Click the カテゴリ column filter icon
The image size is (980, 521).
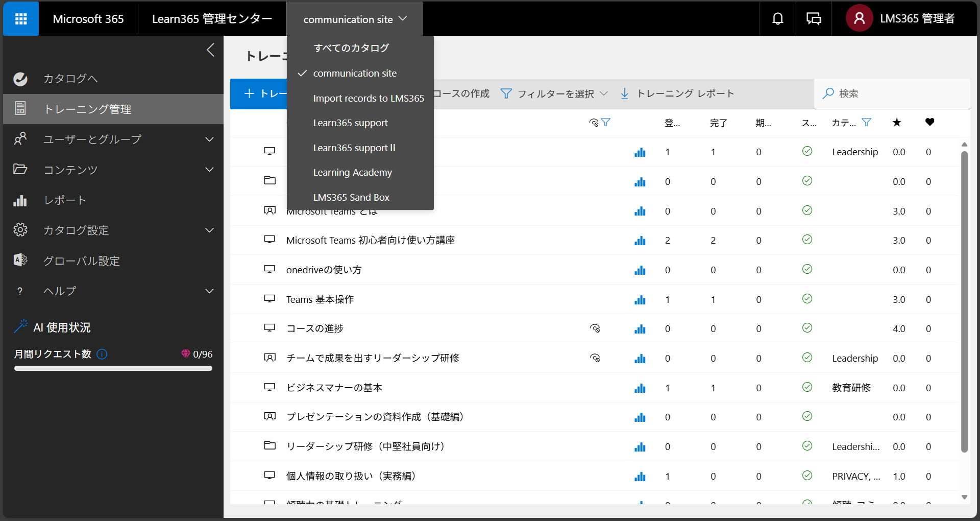click(x=866, y=123)
